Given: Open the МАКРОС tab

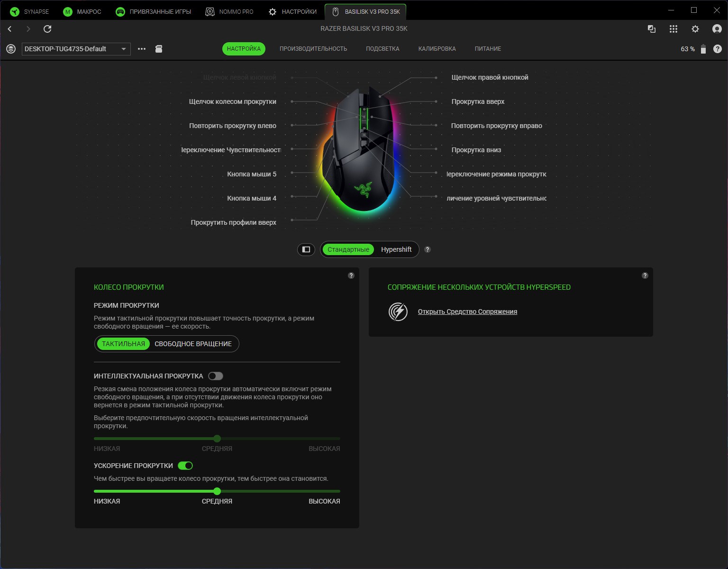Looking at the screenshot, I should (82, 11).
